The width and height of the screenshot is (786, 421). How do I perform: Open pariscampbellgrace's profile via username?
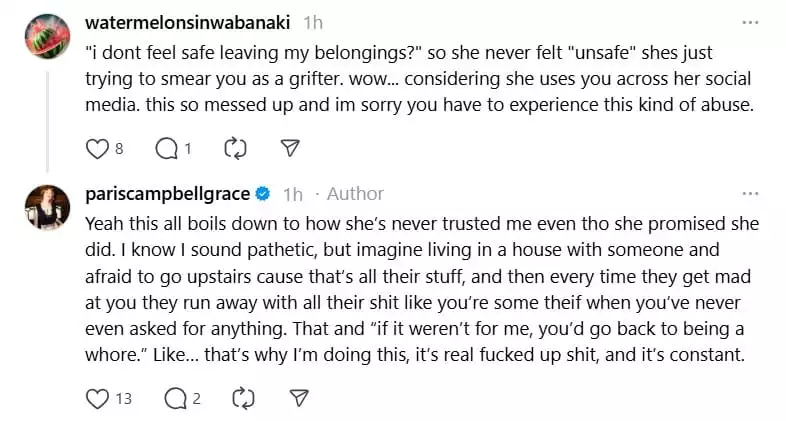[168, 193]
